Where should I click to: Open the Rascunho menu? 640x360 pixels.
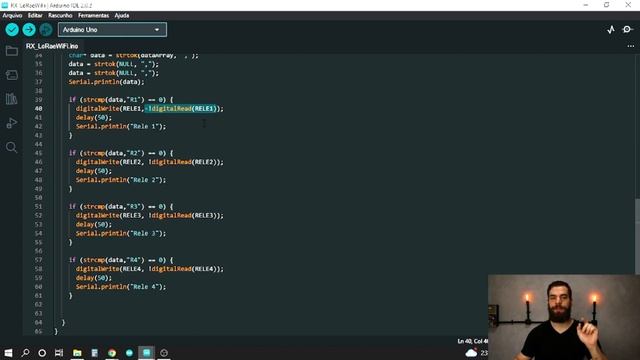tap(60, 16)
